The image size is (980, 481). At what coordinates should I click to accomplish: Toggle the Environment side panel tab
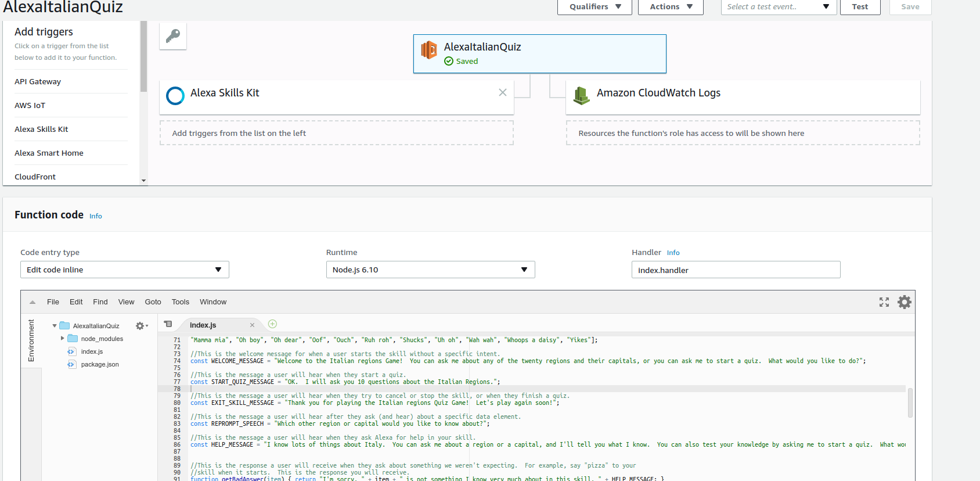(31, 340)
